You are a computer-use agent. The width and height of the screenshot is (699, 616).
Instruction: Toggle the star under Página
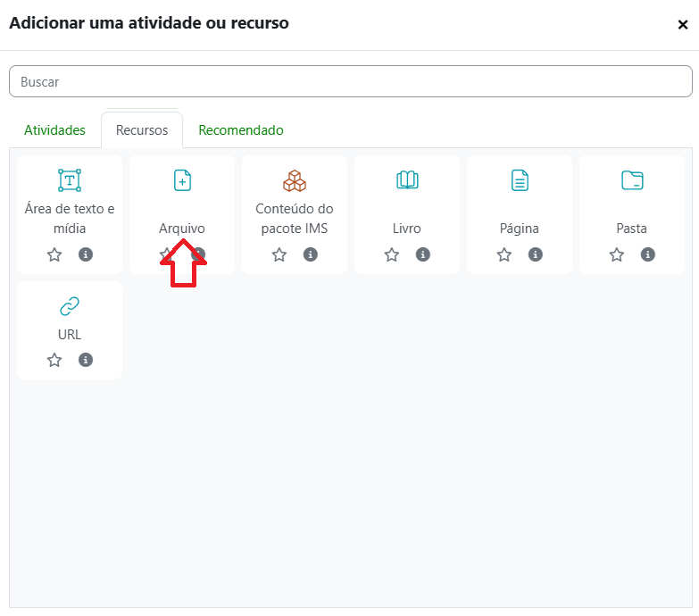coord(504,254)
